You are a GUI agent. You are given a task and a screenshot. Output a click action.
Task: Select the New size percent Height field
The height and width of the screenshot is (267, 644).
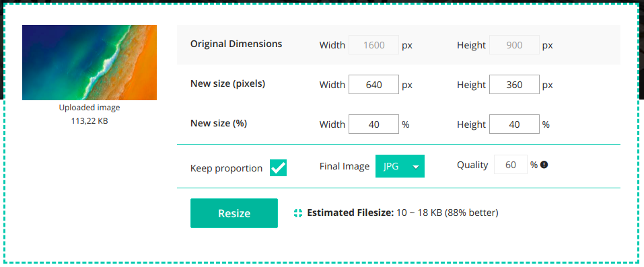(x=514, y=124)
